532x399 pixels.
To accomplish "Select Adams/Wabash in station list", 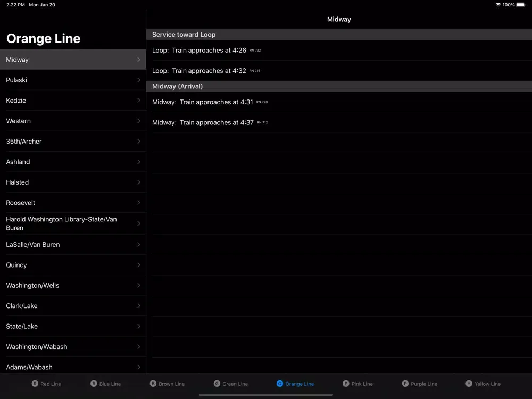I will [73, 366].
